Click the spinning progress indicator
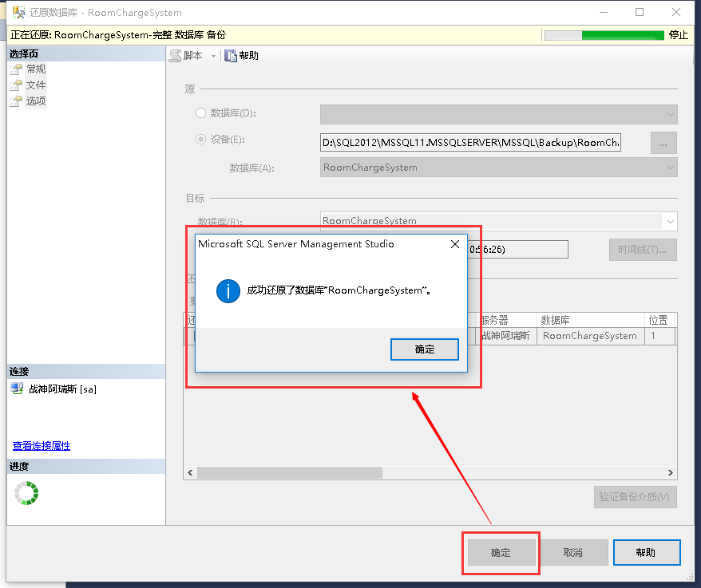Image resolution: width=701 pixels, height=588 pixels. (26, 493)
